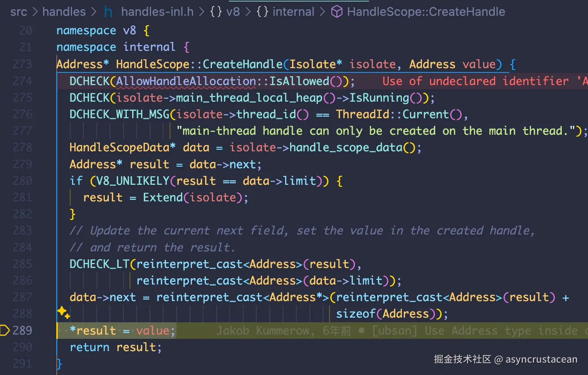Click line number 273 in gutter
The width and height of the screenshot is (588, 375).
click(x=22, y=64)
